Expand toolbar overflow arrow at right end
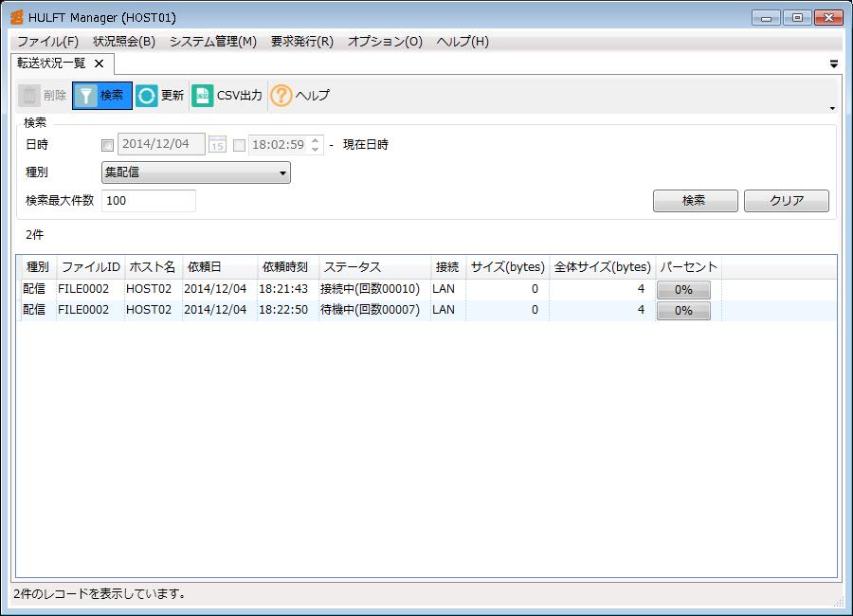 (x=832, y=109)
